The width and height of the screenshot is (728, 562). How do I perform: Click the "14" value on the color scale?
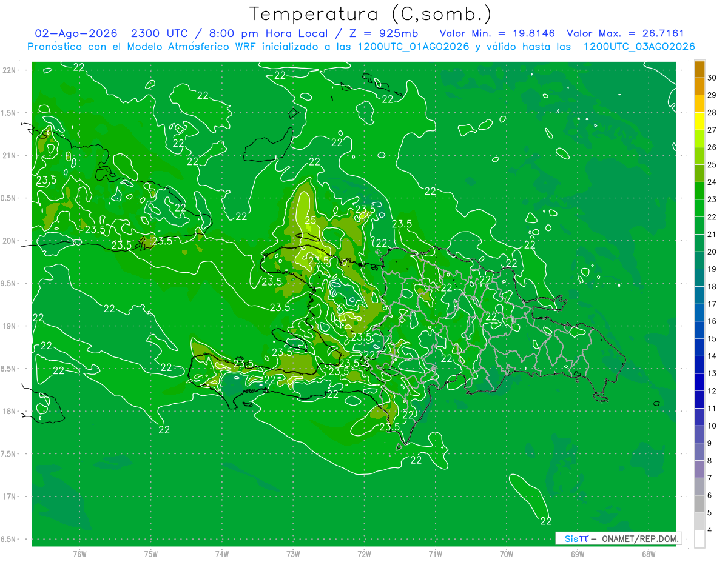tap(712, 356)
